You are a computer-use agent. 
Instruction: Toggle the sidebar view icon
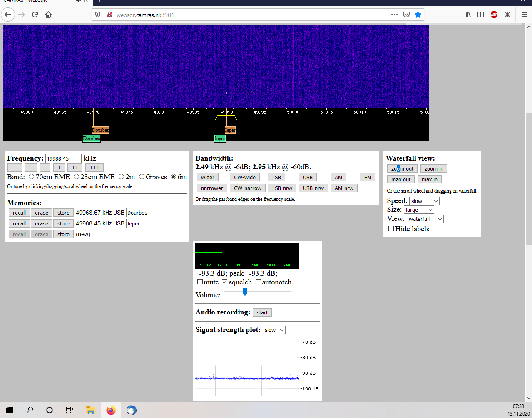tap(481, 15)
